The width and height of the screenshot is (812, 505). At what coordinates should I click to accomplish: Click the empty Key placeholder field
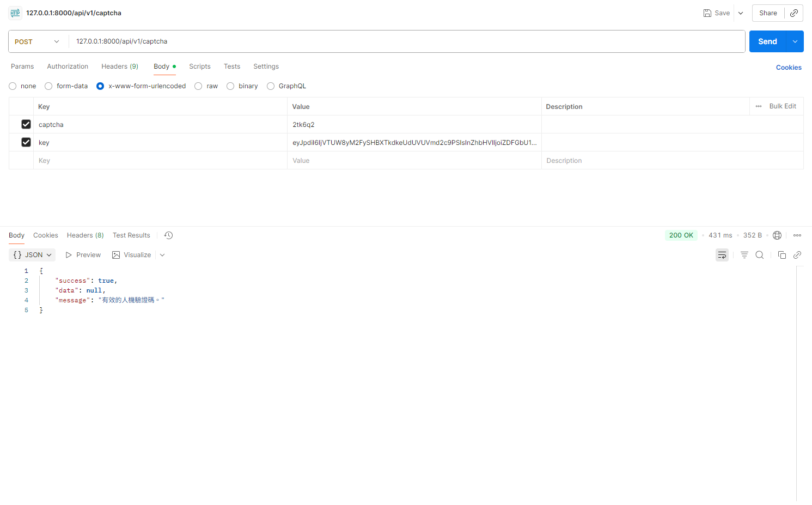coord(160,160)
